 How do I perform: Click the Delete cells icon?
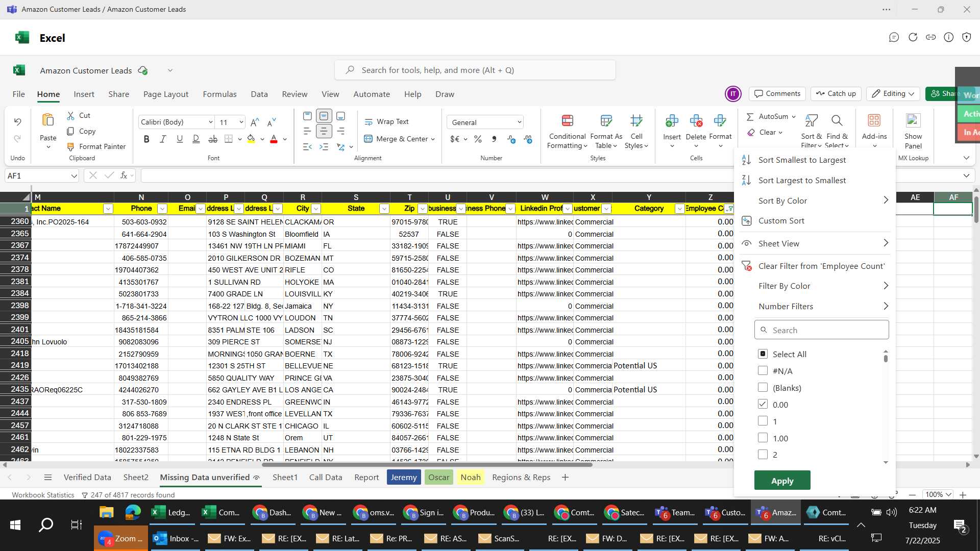point(696,121)
